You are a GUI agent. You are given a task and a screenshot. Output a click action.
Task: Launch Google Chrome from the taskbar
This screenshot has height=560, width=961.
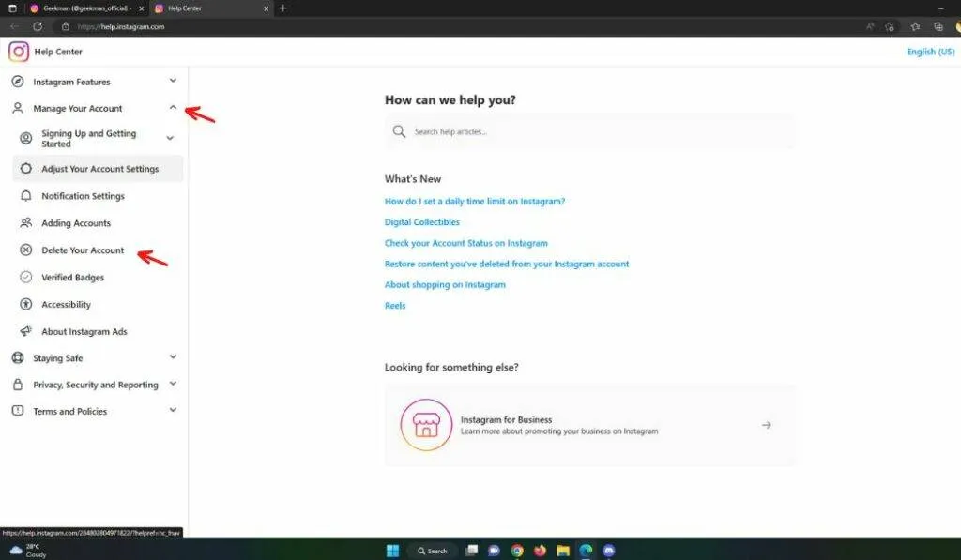517,551
